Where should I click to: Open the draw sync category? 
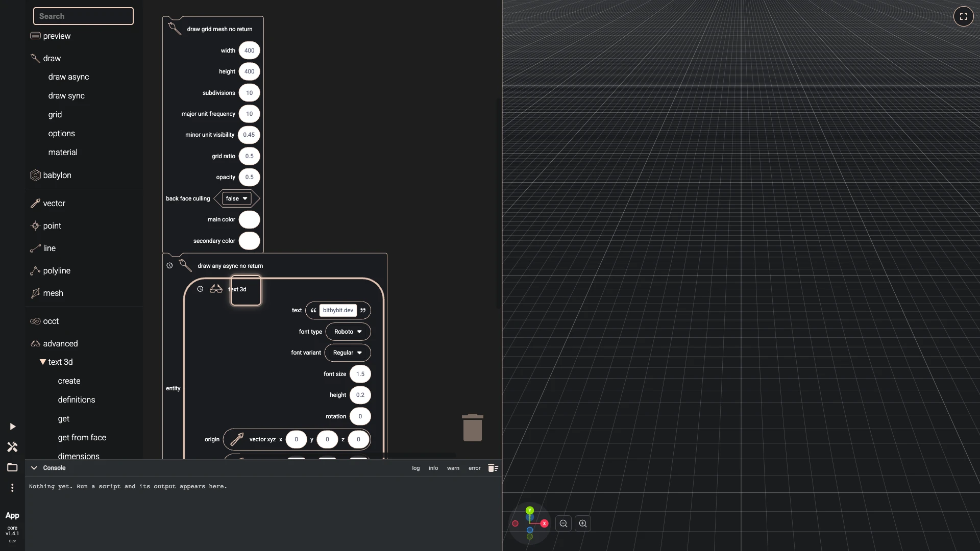click(66, 95)
